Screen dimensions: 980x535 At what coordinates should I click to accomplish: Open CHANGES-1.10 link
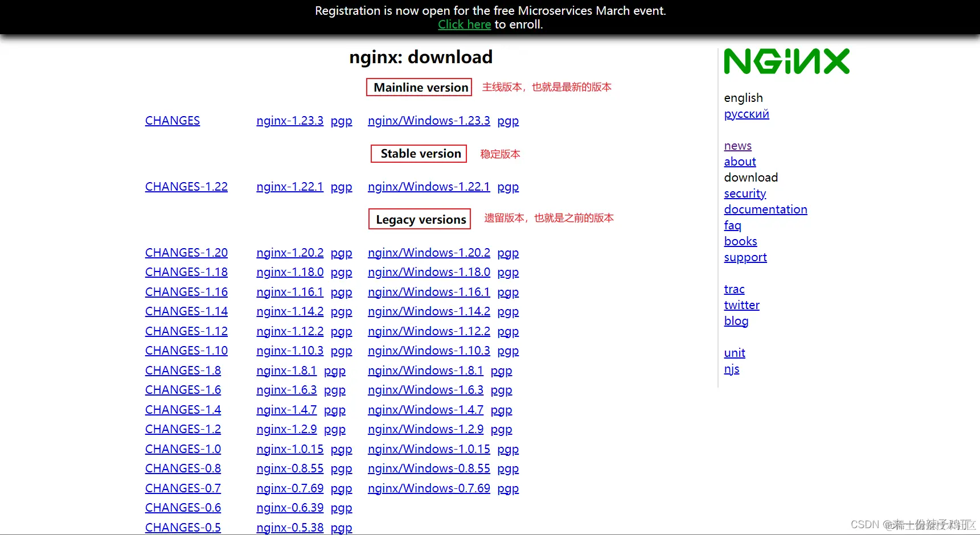[x=186, y=351]
